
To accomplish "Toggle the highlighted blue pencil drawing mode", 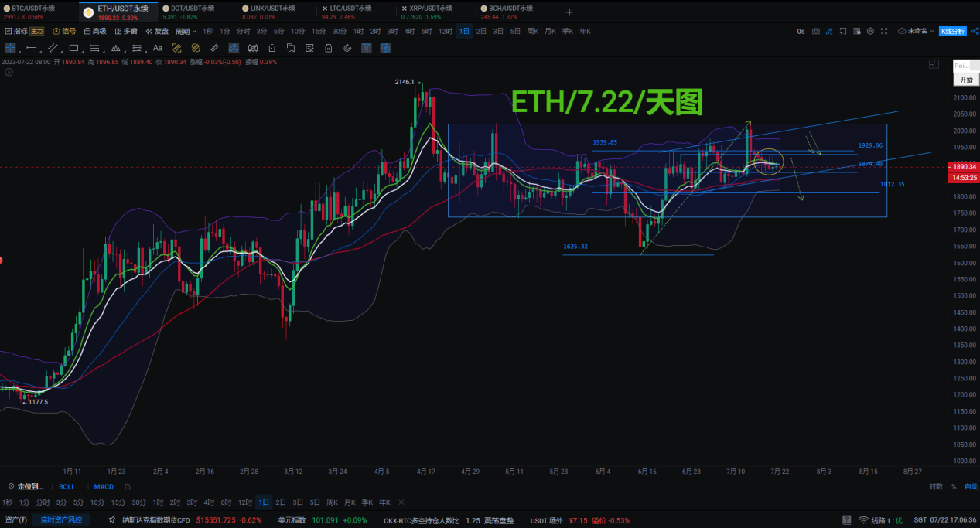I will pos(233,48).
